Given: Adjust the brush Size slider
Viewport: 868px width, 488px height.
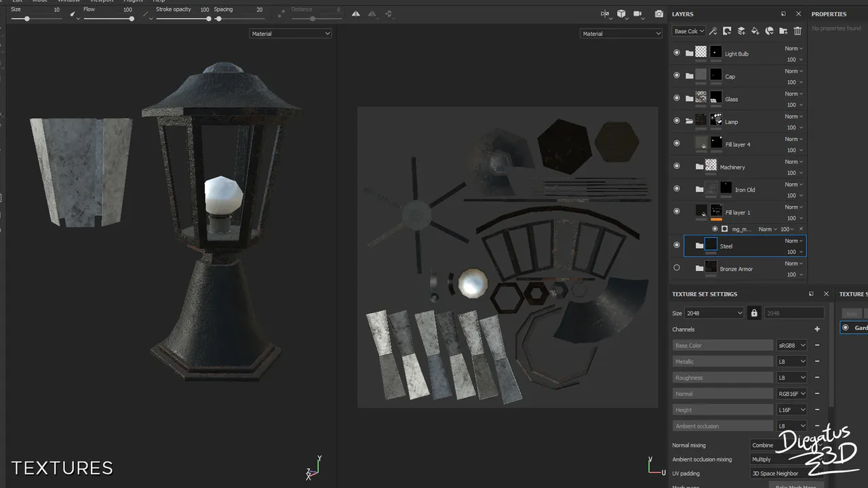Looking at the screenshot, I should point(36,18).
